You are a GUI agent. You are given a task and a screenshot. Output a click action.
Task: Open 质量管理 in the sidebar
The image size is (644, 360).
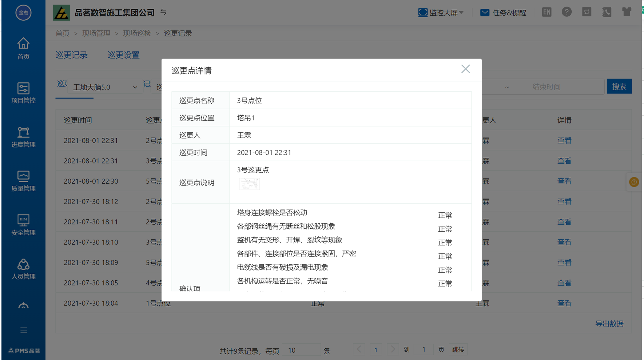pos(23,181)
